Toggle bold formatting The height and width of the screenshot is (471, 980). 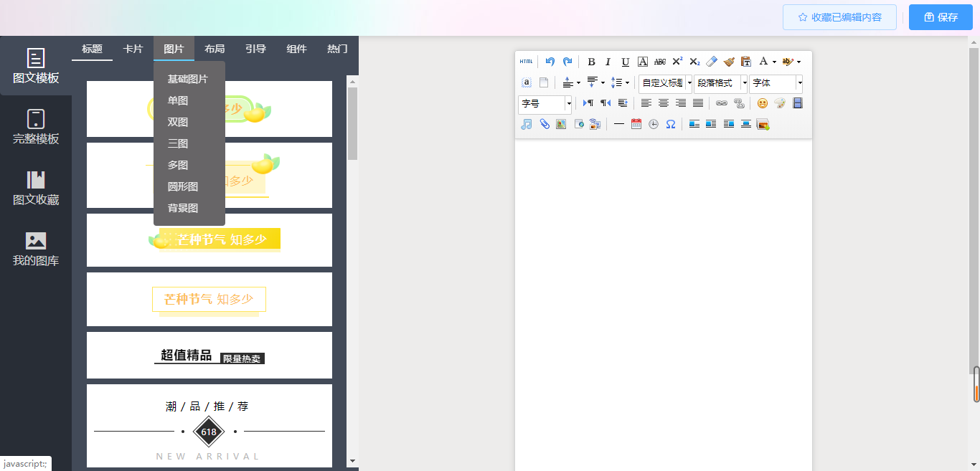591,62
